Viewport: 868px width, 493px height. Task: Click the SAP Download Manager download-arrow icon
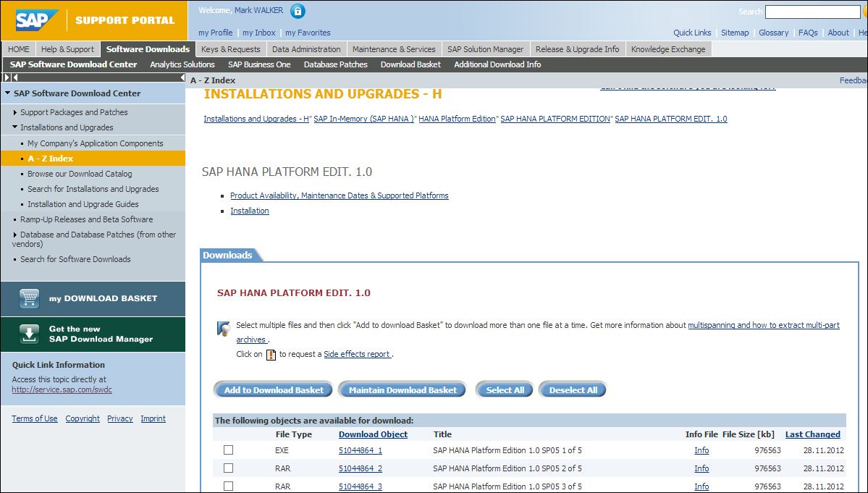click(30, 334)
